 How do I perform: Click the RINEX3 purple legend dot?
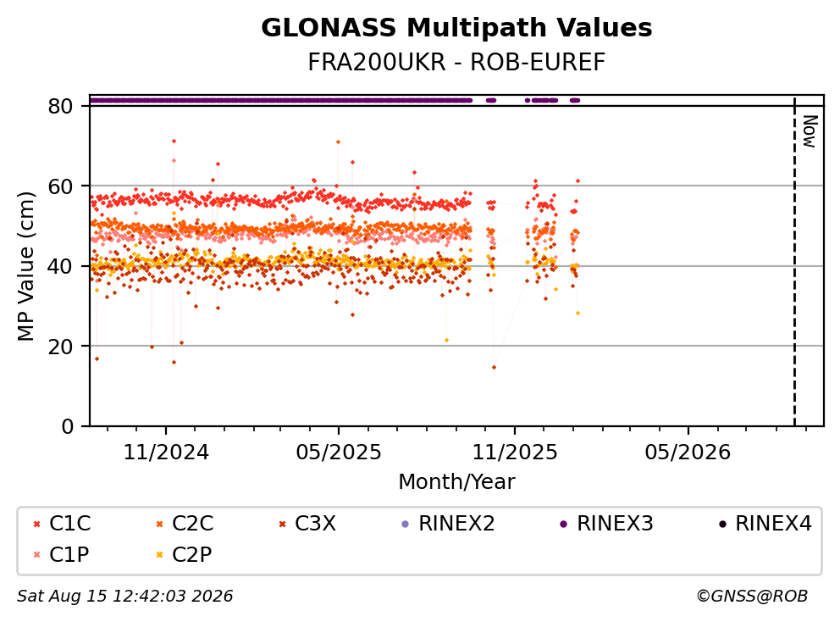pos(563,524)
